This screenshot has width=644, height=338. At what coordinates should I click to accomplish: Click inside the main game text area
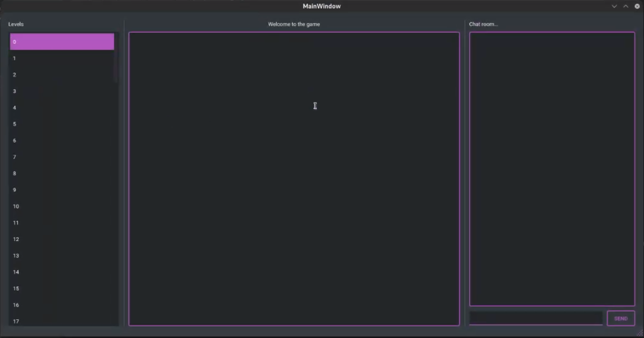[294, 179]
